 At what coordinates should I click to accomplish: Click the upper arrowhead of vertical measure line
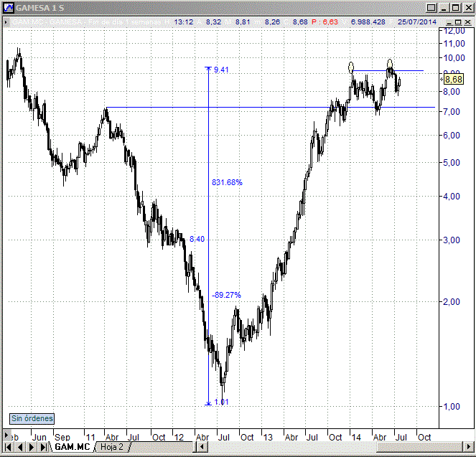208,69
